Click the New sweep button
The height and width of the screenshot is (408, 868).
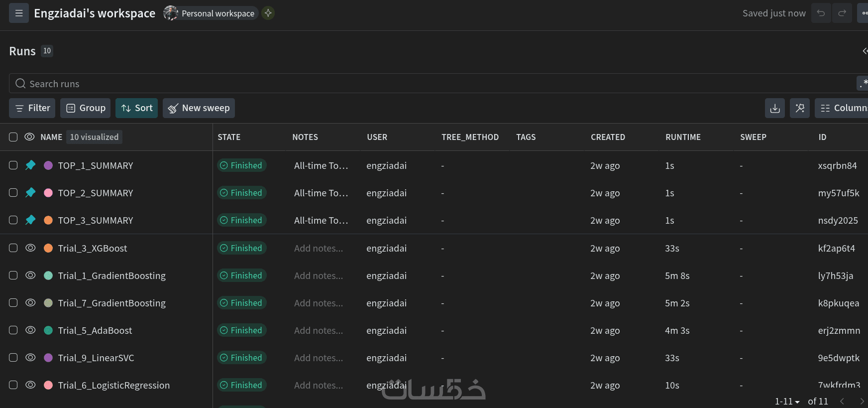(x=199, y=108)
